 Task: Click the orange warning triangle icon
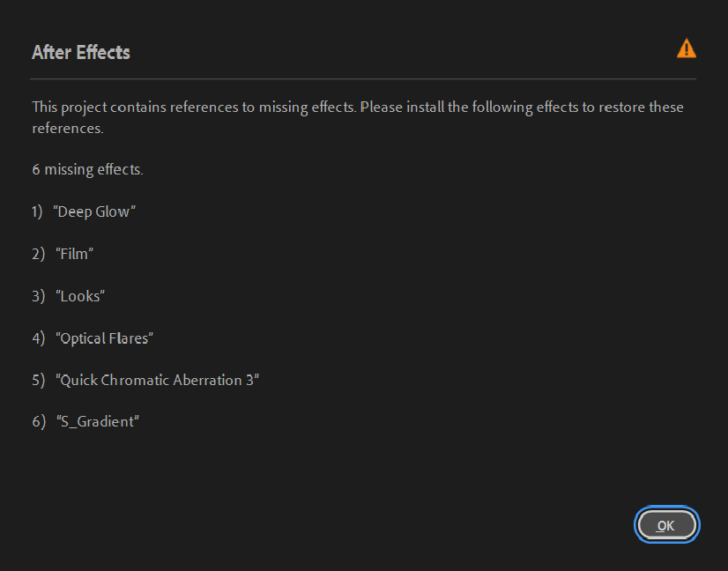[686, 49]
